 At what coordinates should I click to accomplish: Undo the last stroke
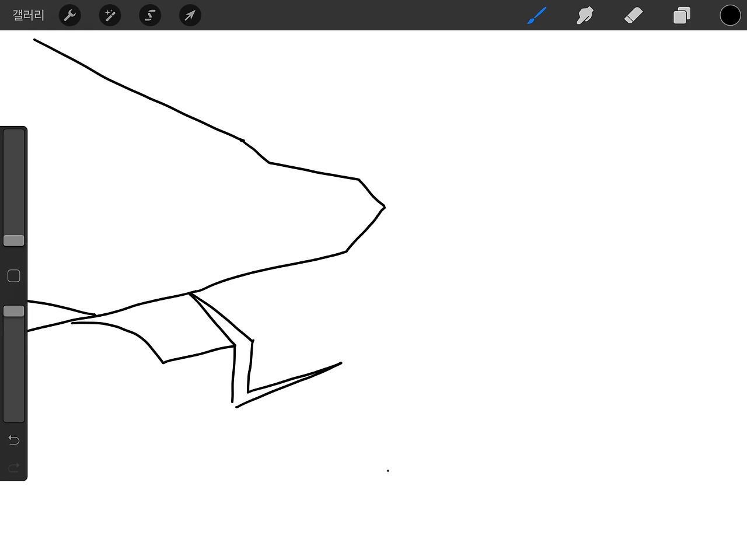point(14,440)
